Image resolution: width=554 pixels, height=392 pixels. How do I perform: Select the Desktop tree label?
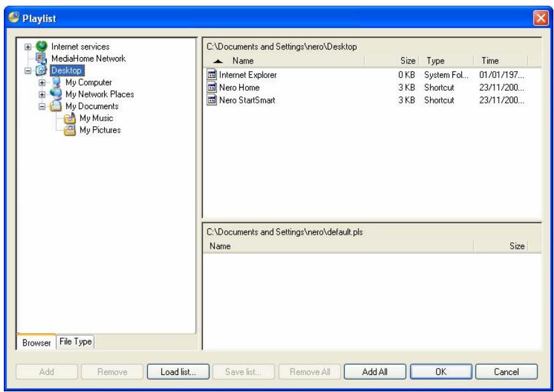pos(67,70)
